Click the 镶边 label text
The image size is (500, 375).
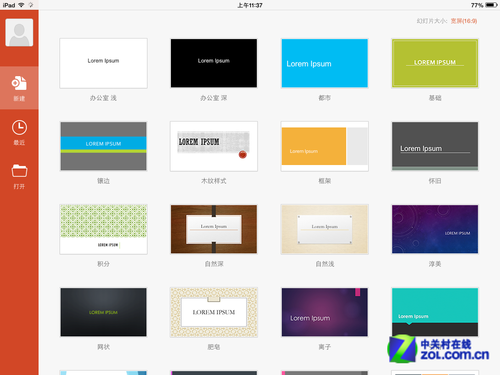[x=103, y=181]
